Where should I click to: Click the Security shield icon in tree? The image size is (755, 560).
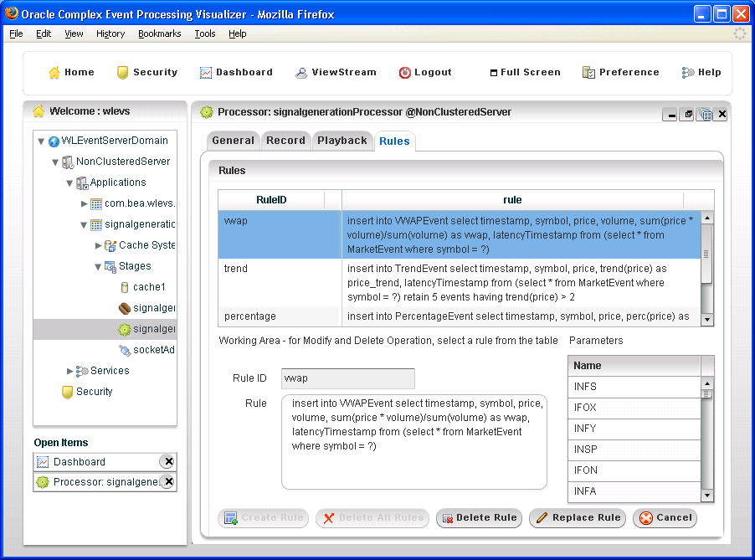pos(68,392)
